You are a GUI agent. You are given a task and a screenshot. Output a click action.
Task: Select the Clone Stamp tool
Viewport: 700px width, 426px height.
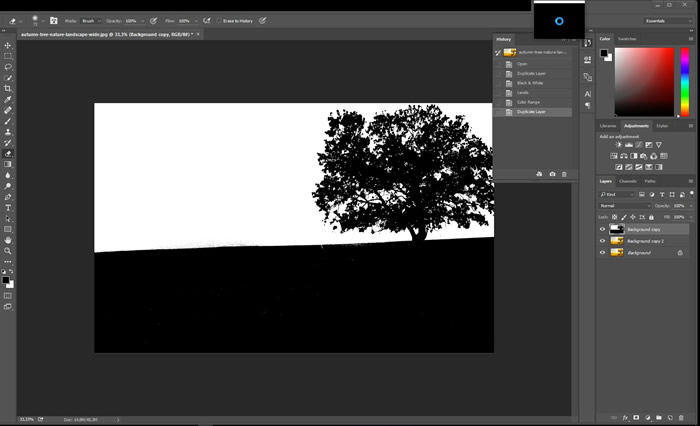pyautogui.click(x=8, y=132)
